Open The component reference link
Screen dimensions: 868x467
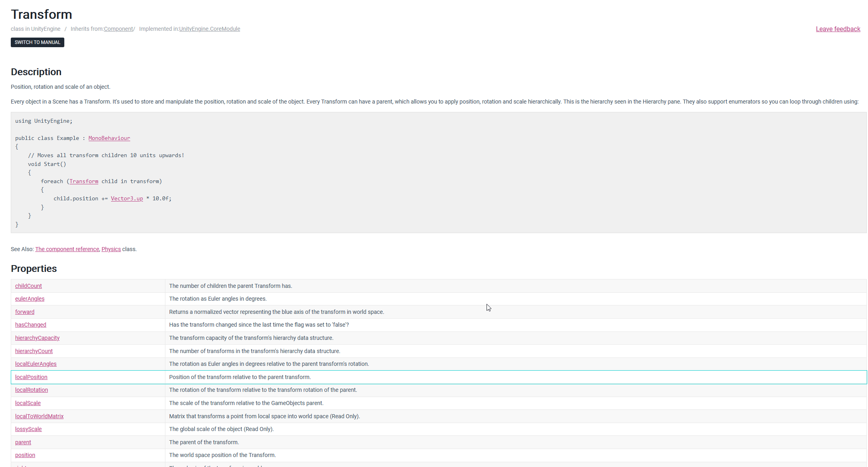(67, 249)
